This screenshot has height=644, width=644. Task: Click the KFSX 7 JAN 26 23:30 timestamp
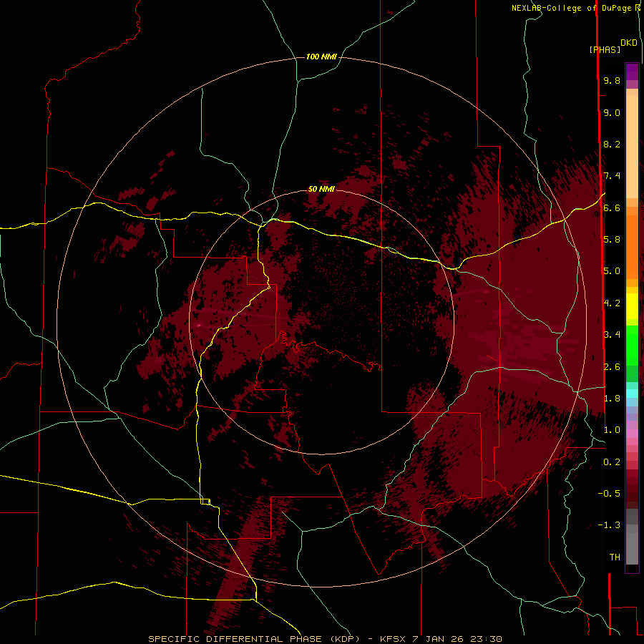click(x=441, y=639)
